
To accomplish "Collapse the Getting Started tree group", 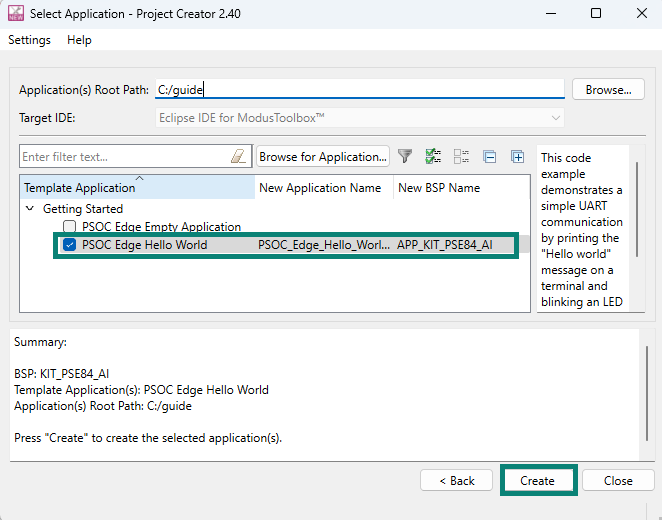I will tap(28, 209).
